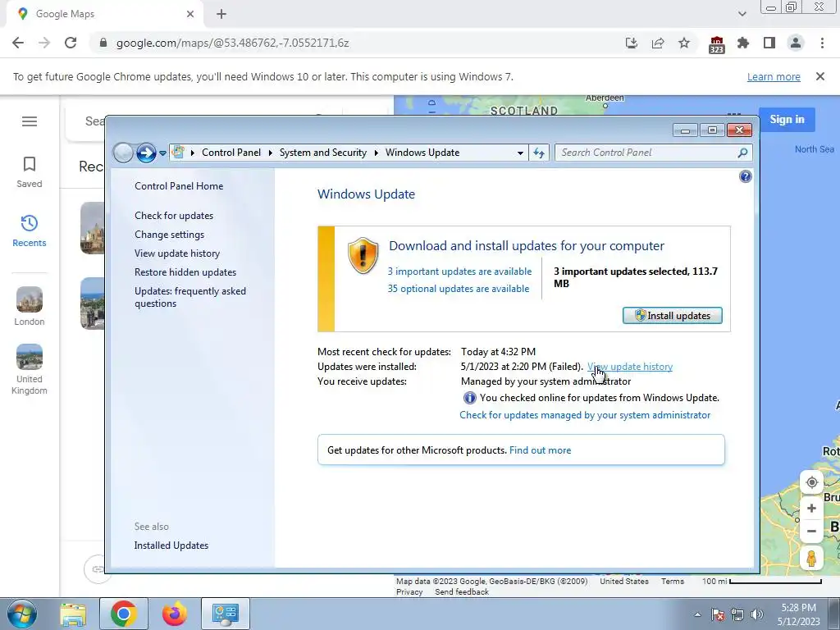Click Find out more link
This screenshot has width=840, height=630.
point(540,450)
